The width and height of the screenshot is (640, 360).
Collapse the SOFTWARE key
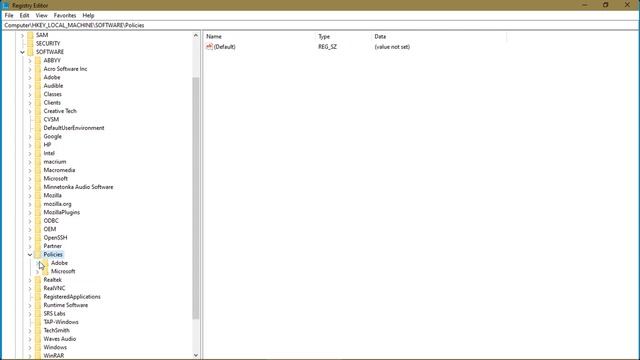[x=22, y=52]
